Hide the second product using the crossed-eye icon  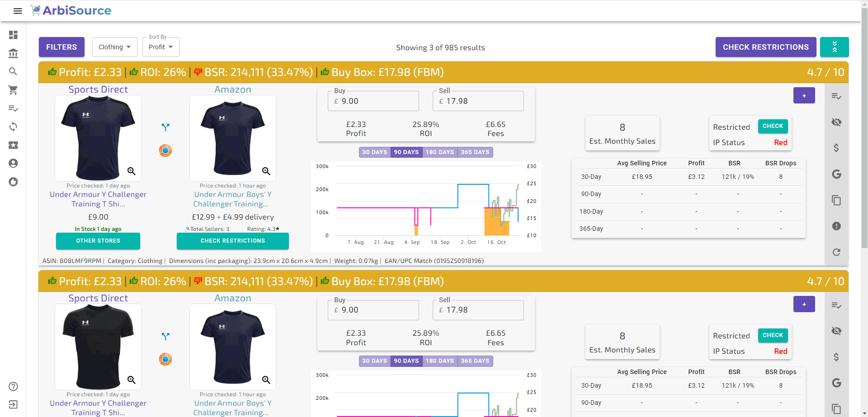836,331
